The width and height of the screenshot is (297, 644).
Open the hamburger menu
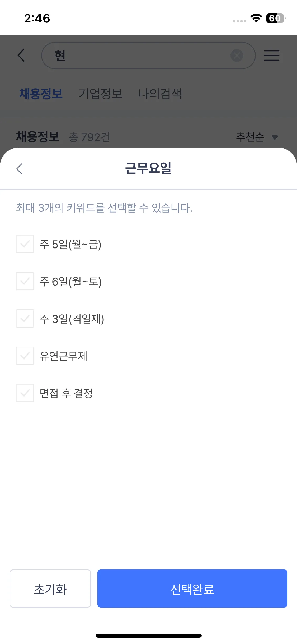click(x=271, y=56)
